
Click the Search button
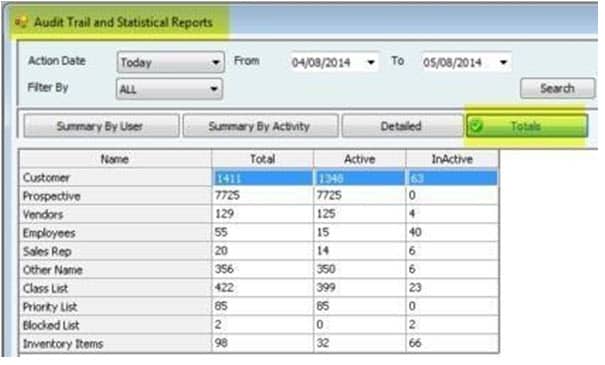click(557, 88)
